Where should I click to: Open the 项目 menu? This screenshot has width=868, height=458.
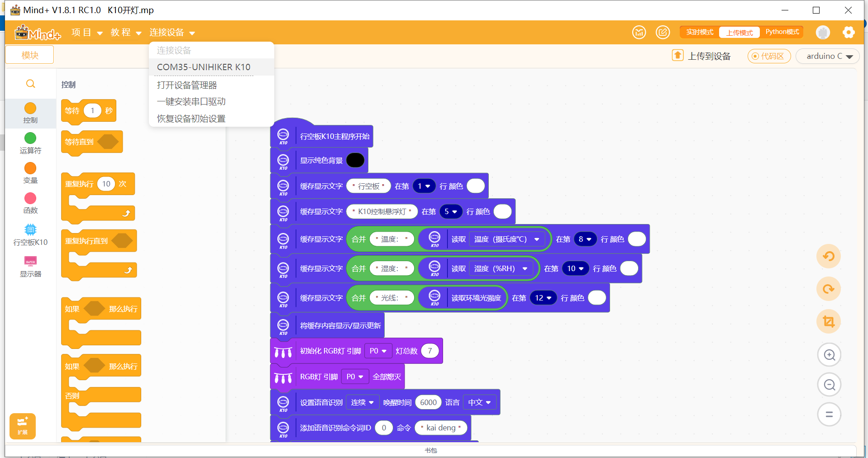pyautogui.click(x=87, y=33)
